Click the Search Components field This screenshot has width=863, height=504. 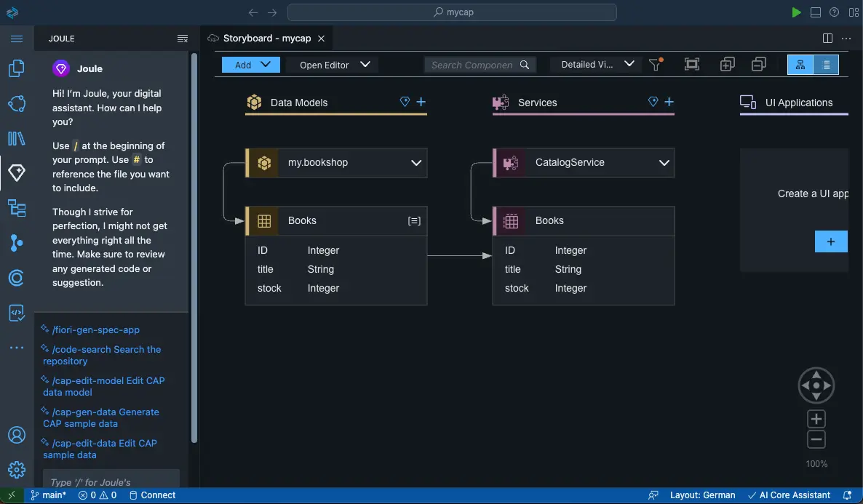click(480, 65)
